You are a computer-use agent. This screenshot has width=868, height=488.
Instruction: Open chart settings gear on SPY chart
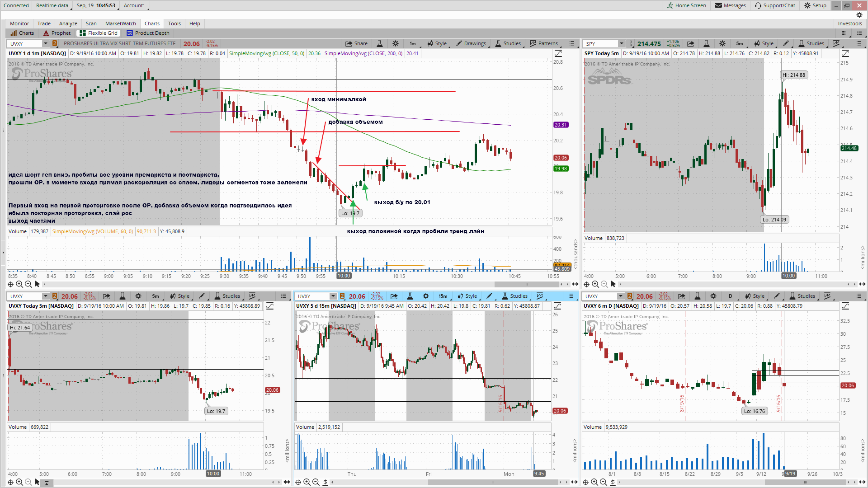coord(722,43)
